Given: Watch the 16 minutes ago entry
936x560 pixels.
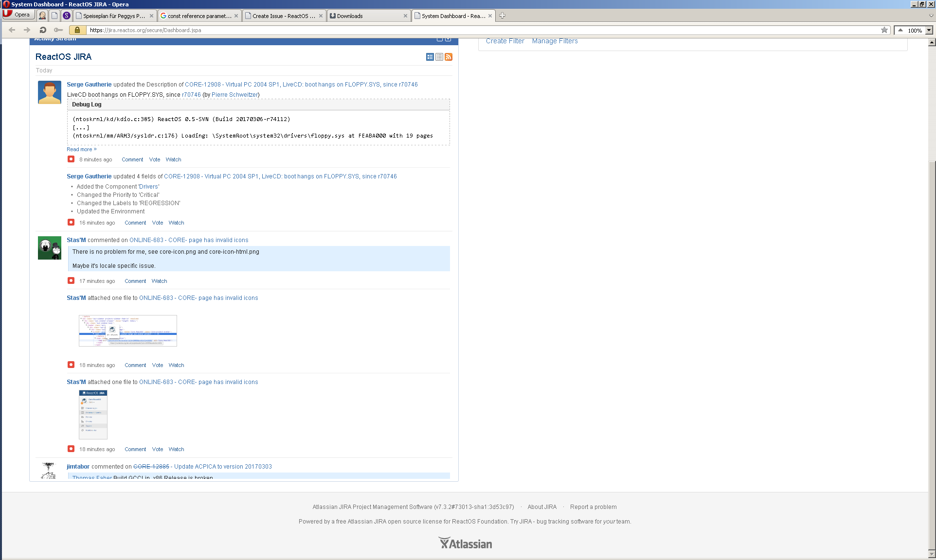Looking at the screenshot, I should [176, 223].
